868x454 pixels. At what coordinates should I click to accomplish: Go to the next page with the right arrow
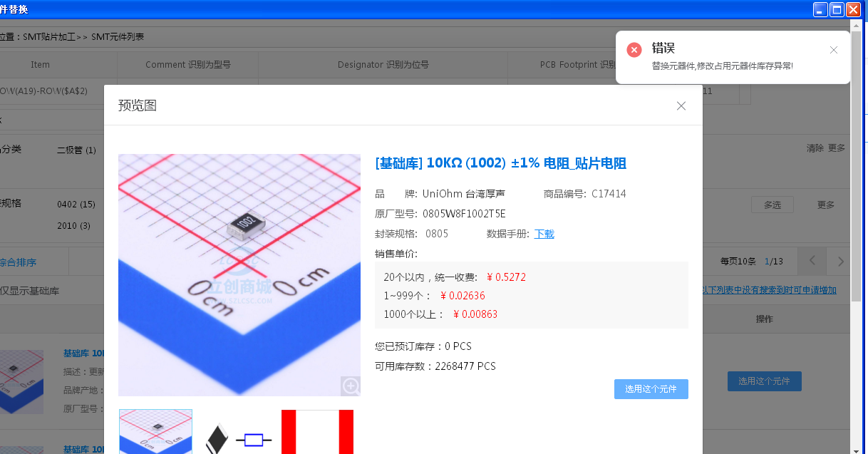840,262
